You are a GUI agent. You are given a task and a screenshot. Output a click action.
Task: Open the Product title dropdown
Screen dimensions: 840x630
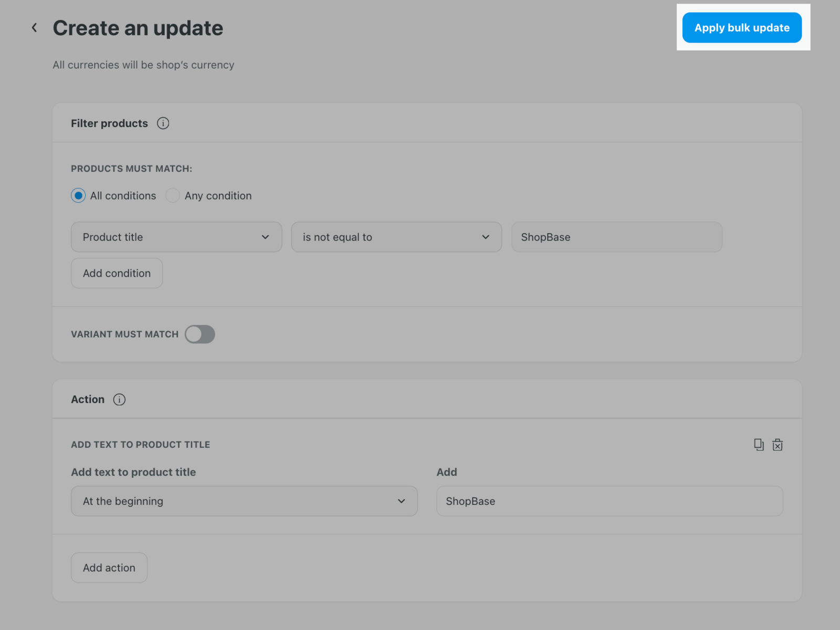pos(176,237)
